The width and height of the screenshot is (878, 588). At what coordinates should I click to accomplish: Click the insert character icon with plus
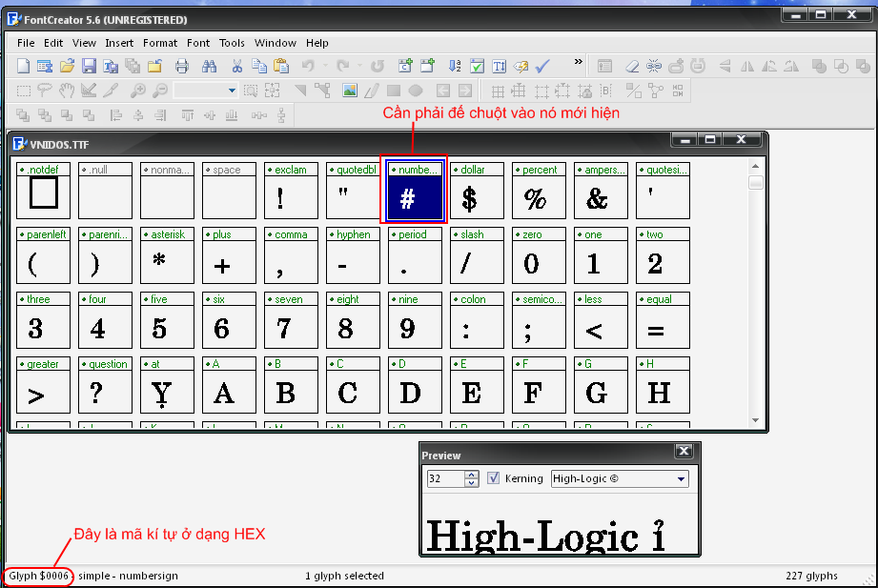coord(405,66)
